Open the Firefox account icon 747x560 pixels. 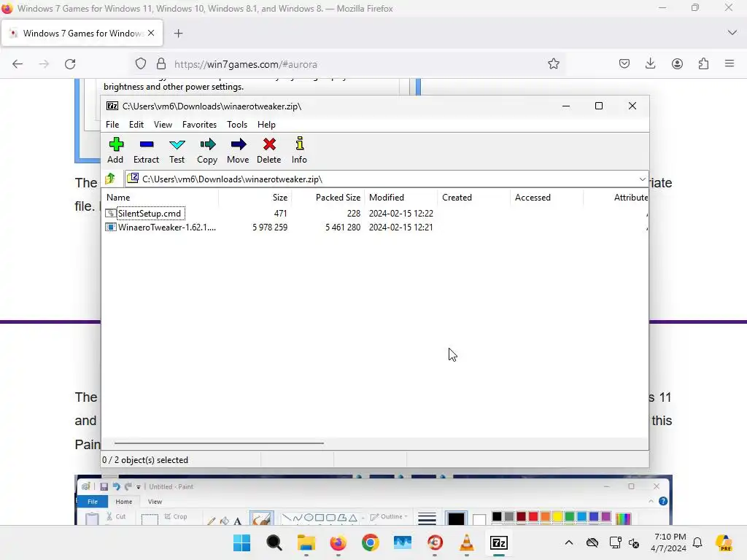point(677,64)
